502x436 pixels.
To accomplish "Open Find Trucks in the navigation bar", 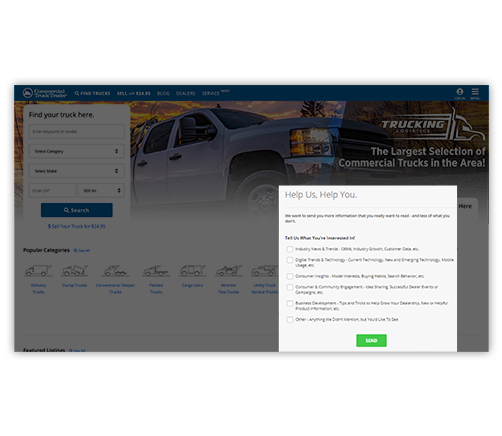I will [x=92, y=94].
